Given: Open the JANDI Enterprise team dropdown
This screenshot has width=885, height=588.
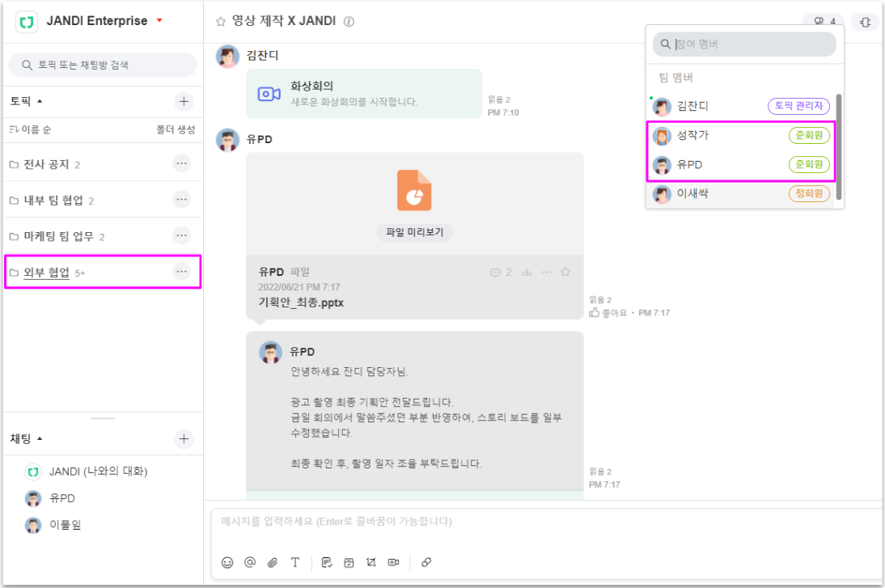Looking at the screenshot, I should point(159,20).
